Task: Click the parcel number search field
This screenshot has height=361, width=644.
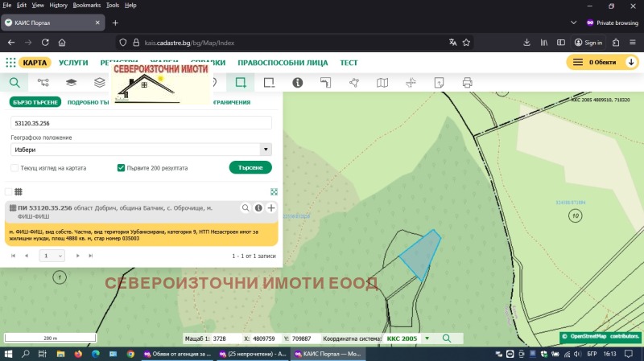Action: point(141,123)
